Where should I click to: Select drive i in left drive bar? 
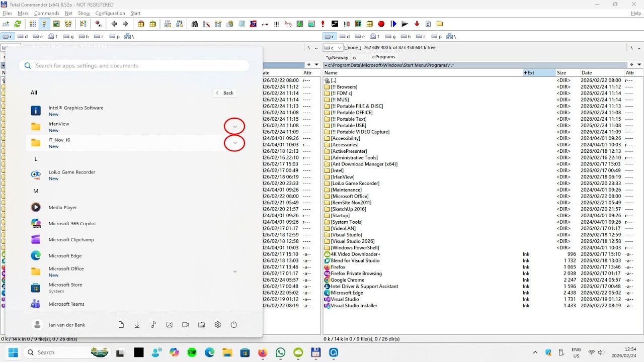click(98, 36)
